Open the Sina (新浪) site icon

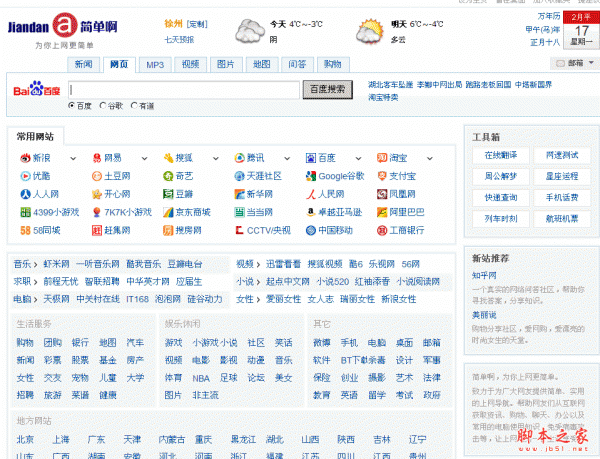(x=25, y=158)
